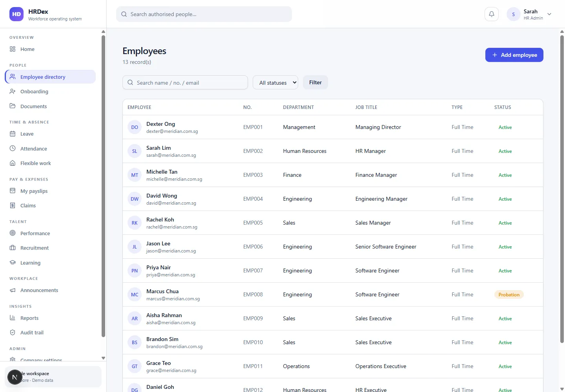Image resolution: width=565 pixels, height=392 pixels.
Task: Open Dexter Ong's employee record
Action: click(333, 127)
